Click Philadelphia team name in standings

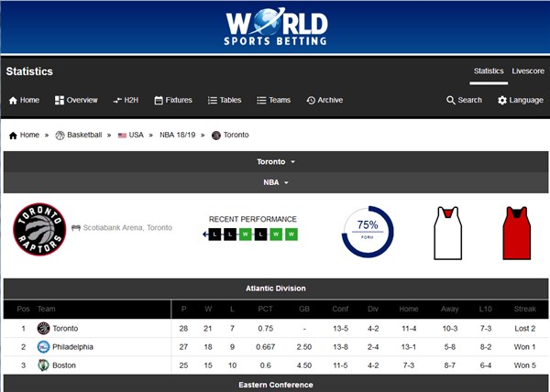[73, 347]
